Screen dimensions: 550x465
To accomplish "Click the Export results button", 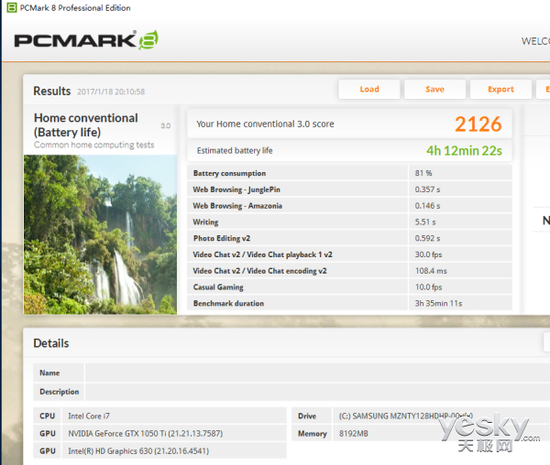I will pyautogui.click(x=501, y=89).
